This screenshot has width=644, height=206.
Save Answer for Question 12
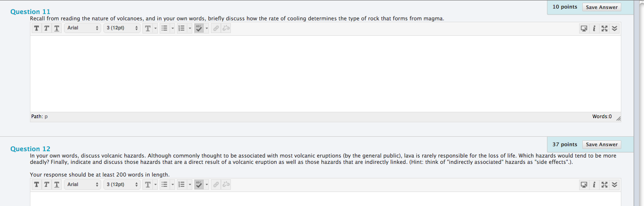(x=601, y=144)
